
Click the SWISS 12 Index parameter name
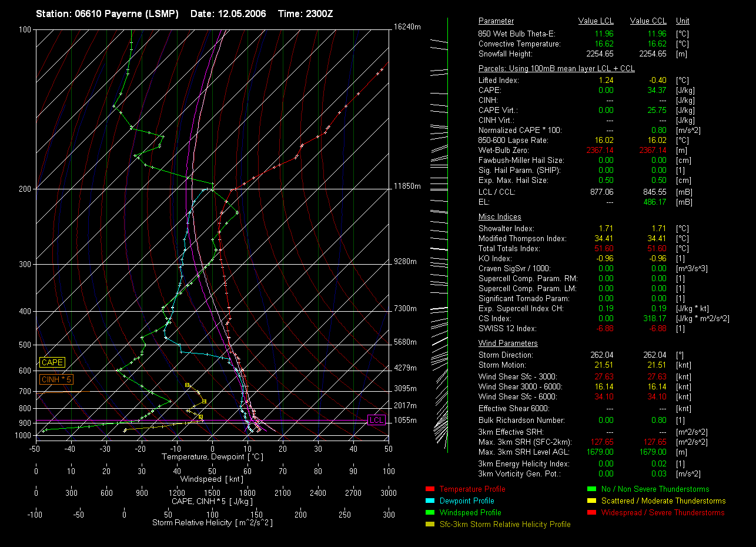tap(507, 328)
